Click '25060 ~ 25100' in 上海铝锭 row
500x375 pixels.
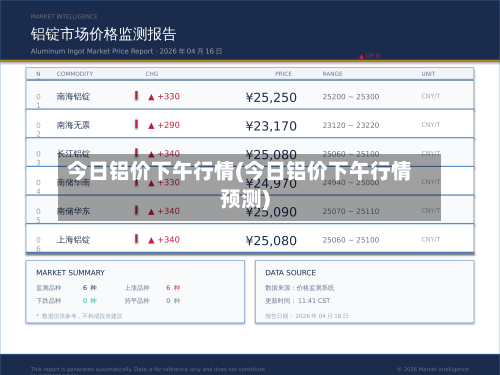[x=351, y=240]
